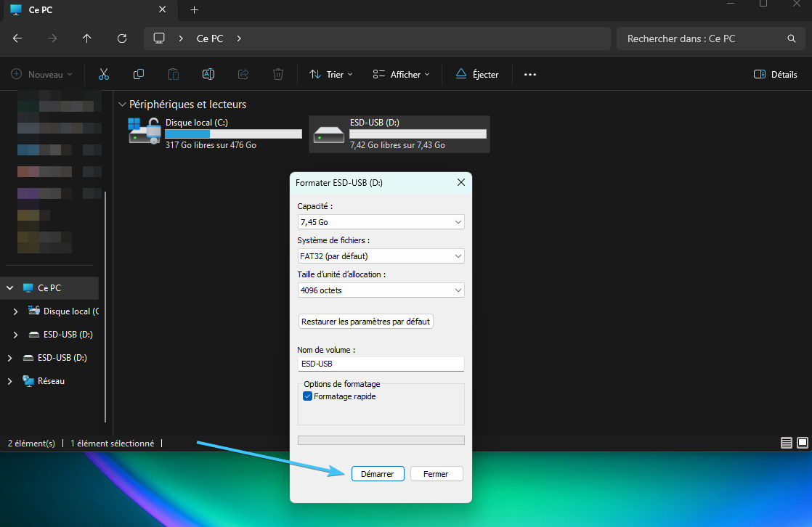Viewport: 812px width, 527px height.
Task: Select Réseau in the navigation pane
Action: point(51,381)
